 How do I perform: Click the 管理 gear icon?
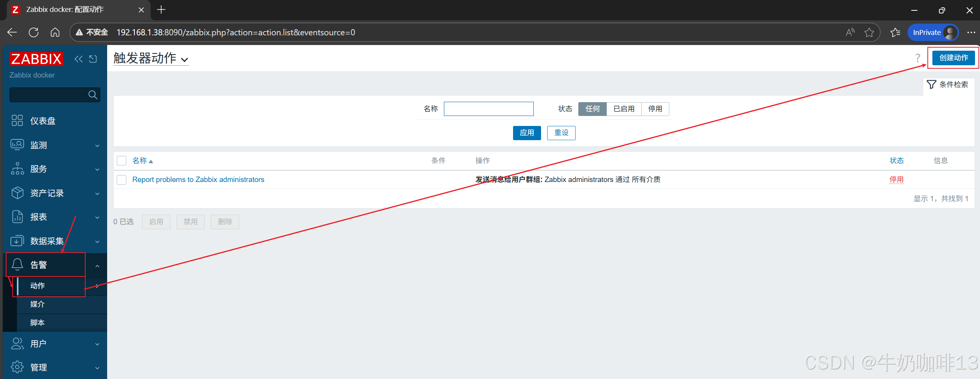coord(17,367)
